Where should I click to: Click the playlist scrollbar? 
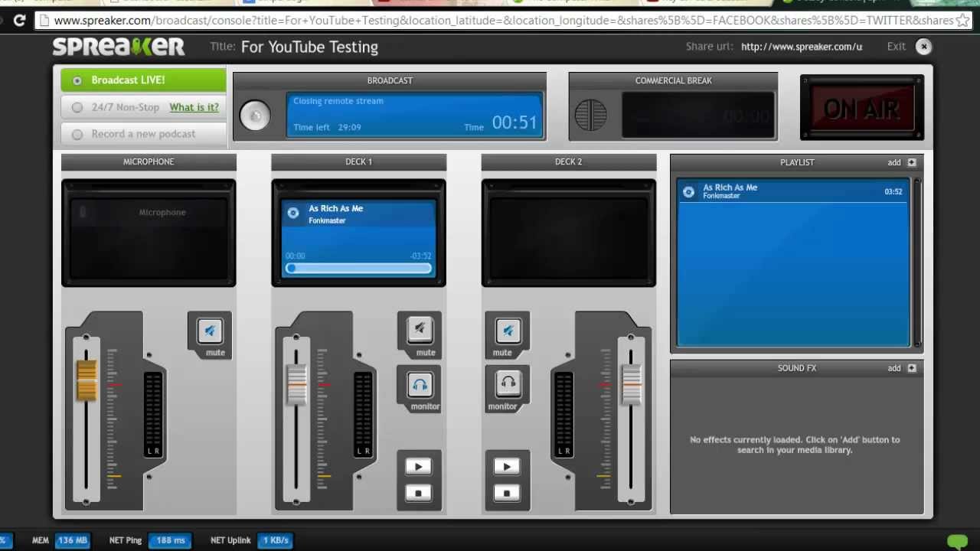917,262
